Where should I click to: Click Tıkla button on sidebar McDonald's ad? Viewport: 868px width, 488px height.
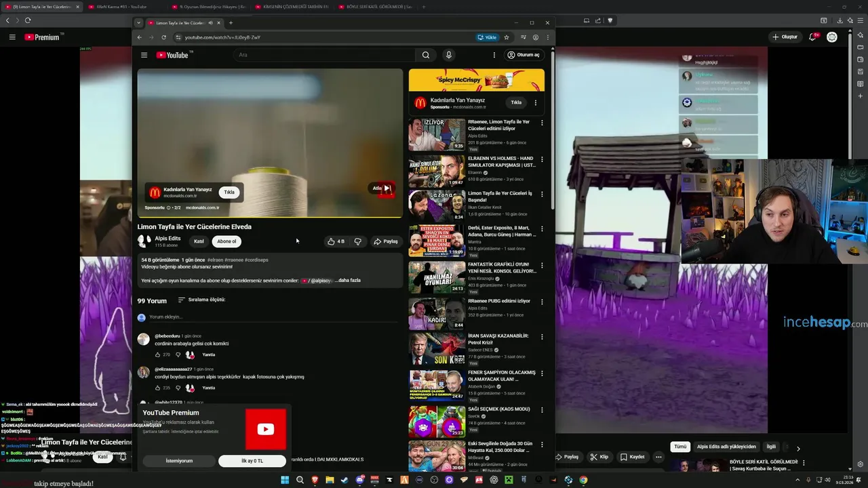[x=516, y=102]
